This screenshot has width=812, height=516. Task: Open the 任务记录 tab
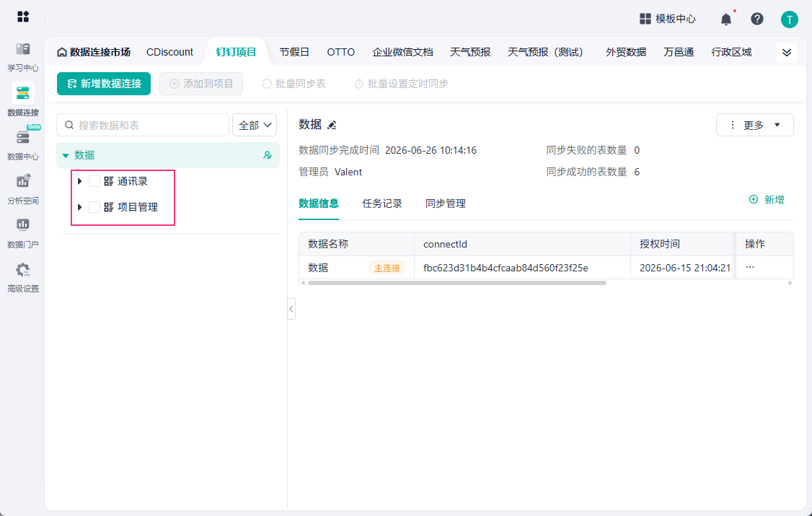(382, 204)
